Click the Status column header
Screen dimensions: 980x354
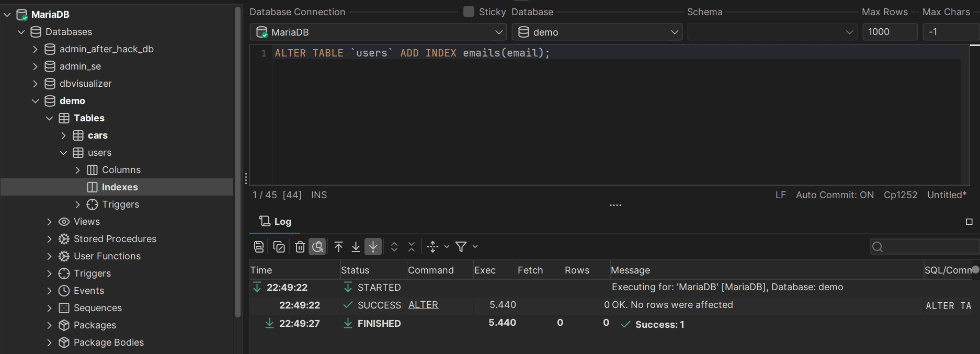tap(373, 270)
